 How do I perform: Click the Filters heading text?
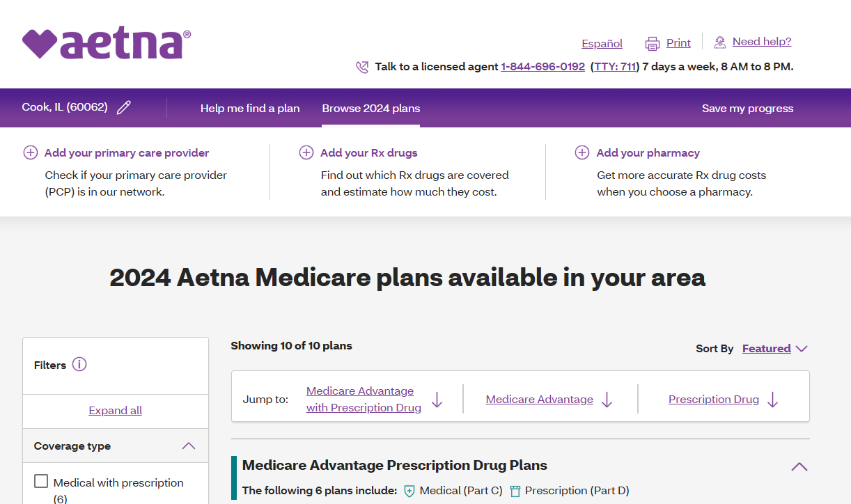[x=50, y=365]
